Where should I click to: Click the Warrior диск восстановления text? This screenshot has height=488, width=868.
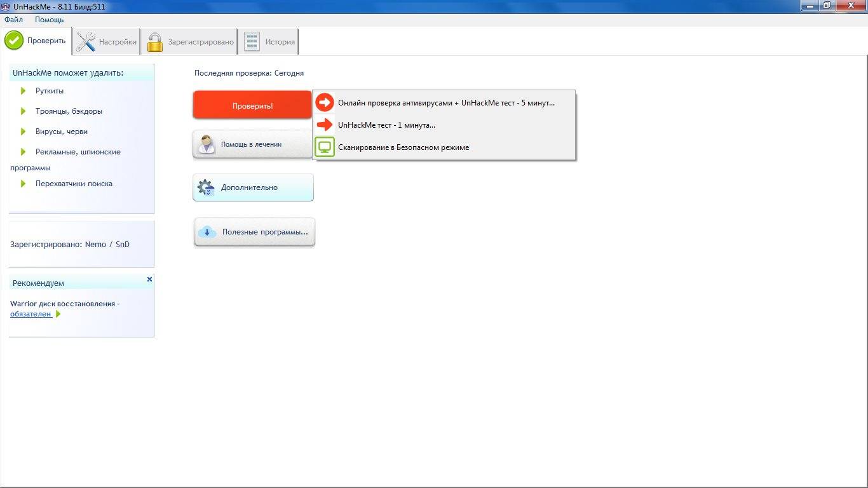[65, 304]
